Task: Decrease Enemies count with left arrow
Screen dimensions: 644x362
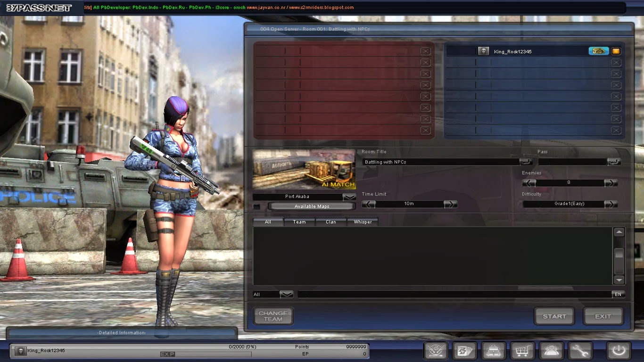Action: coord(529,182)
